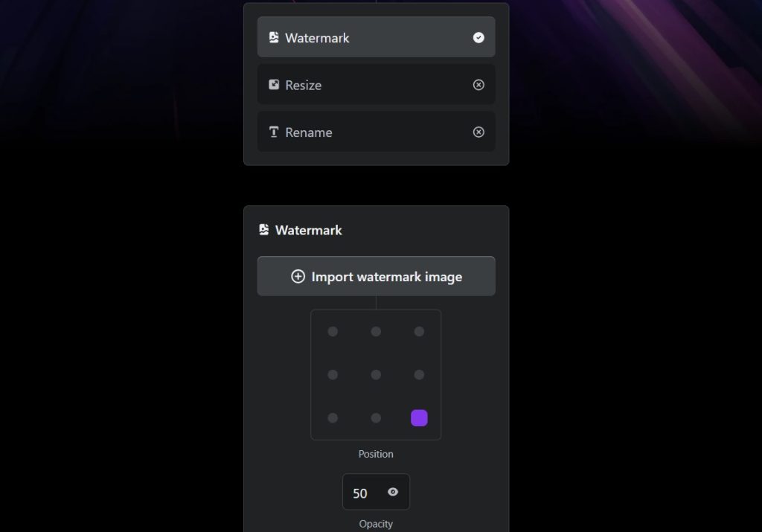Click the Resize step icon
762x532 pixels.
(x=274, y=85)
